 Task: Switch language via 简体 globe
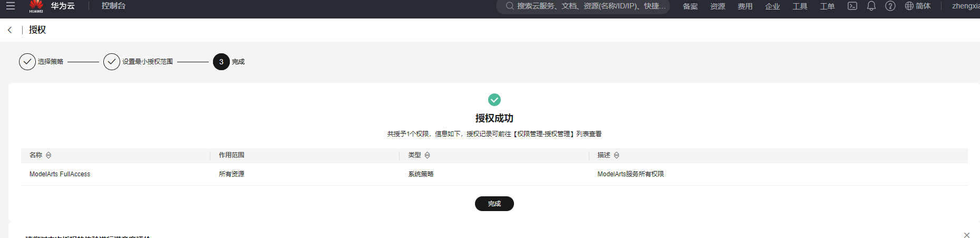coord(918,6)
